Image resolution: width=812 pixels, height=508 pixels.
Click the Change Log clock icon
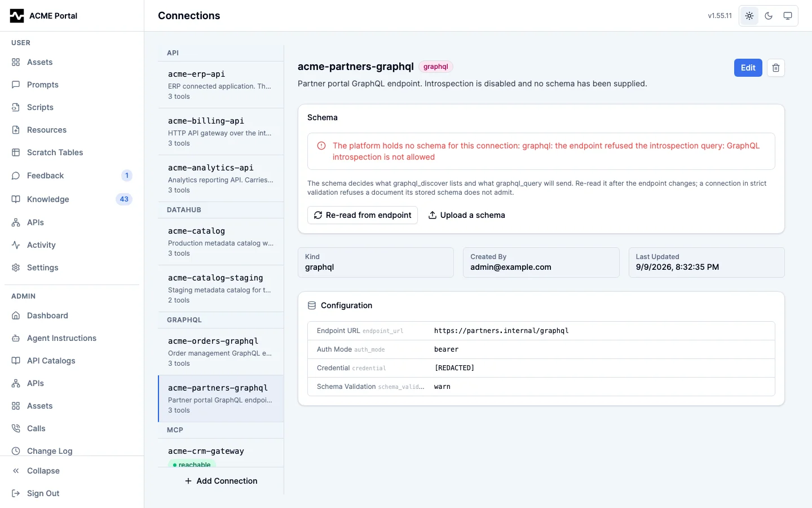click(x=16, y=451)
